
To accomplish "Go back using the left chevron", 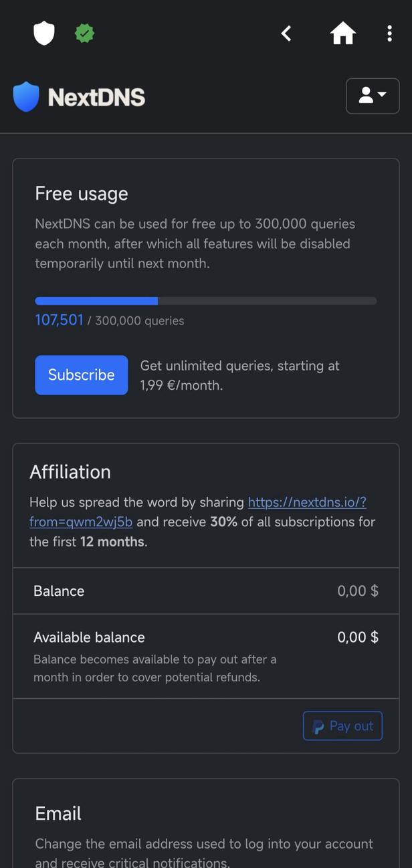I will click(x=286, y=33).
